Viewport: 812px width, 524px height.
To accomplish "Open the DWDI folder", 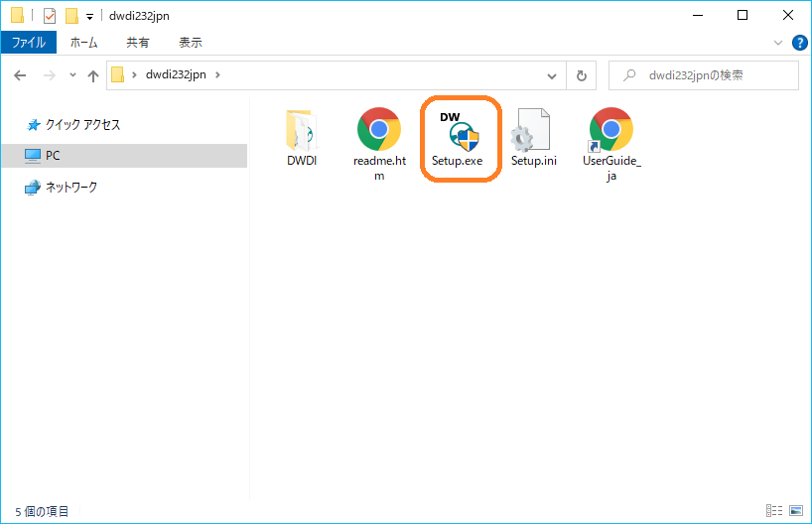I will [302, 138].
